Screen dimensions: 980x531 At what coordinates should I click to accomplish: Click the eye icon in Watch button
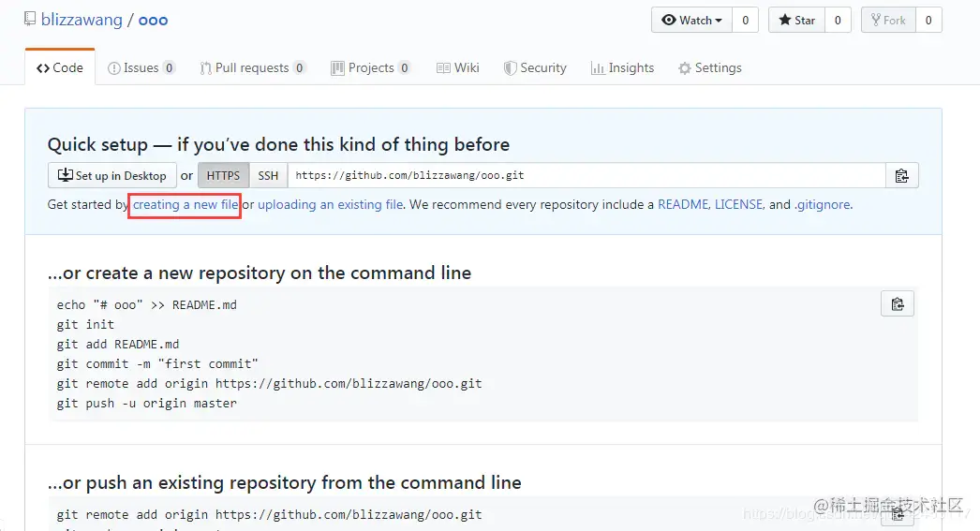[x=669, y=20]
